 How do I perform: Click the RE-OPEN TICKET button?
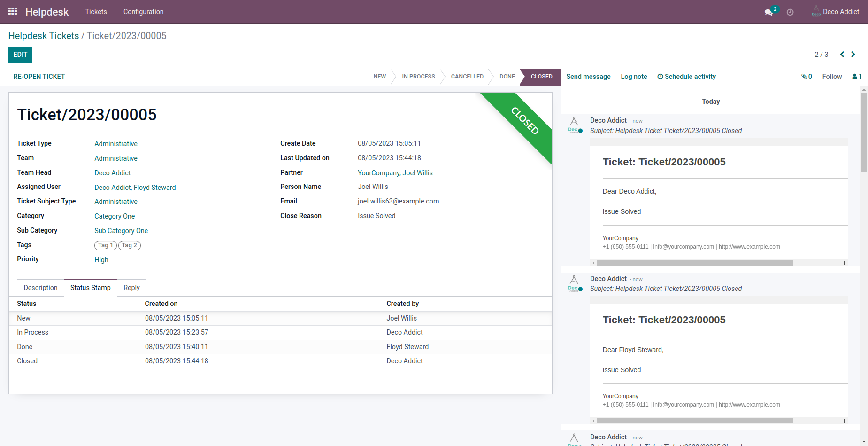pyautogui.click(x=39, y=77)
